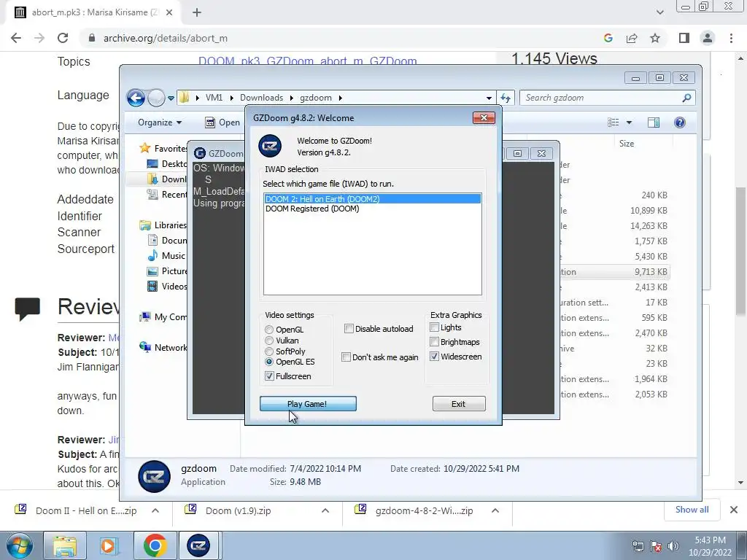Click the folder icon in address bar
Viewport: 747px width, 560px height.
[184, 98]
